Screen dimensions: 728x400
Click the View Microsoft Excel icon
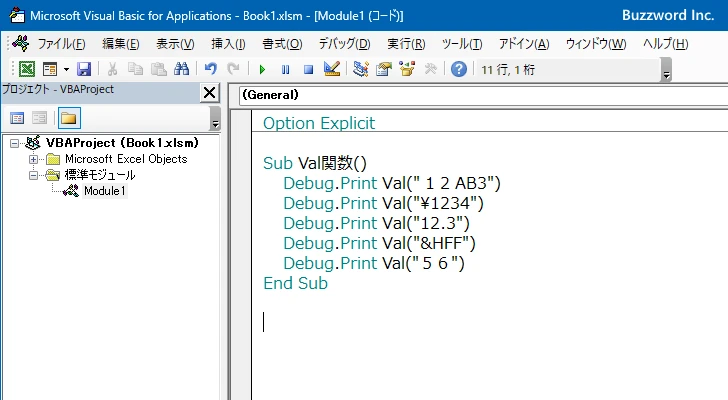[26, 69]
